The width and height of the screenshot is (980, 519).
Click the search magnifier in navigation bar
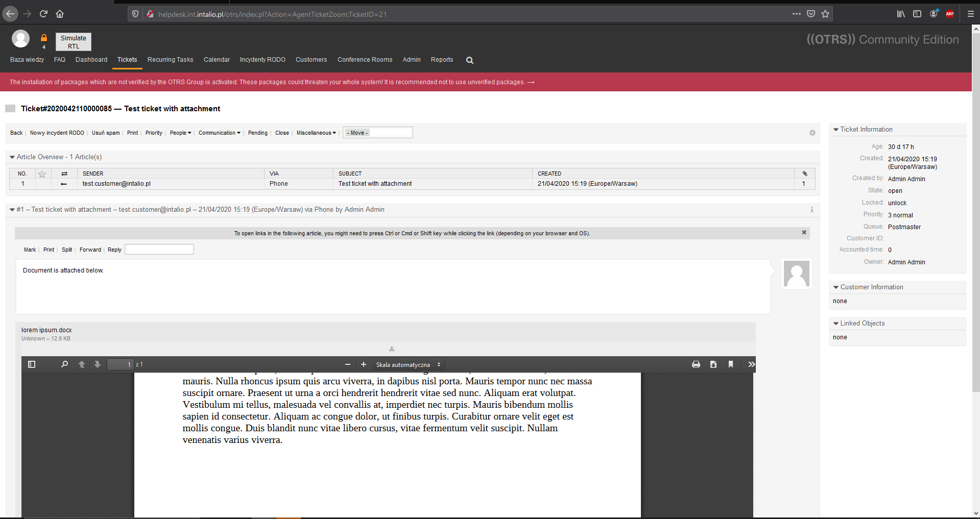tap(469, 60)
